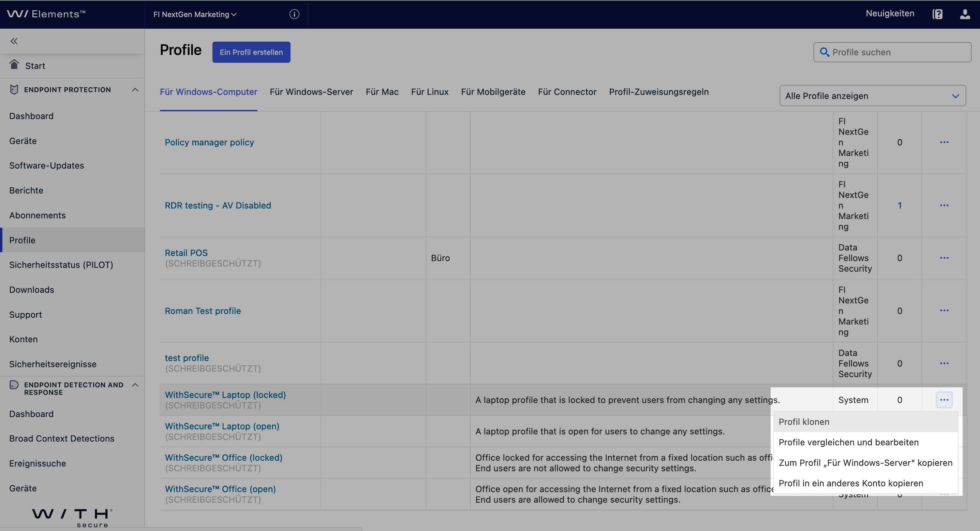
Task: Open three-dot menu for RDR testing row
Action: (944, 205)
